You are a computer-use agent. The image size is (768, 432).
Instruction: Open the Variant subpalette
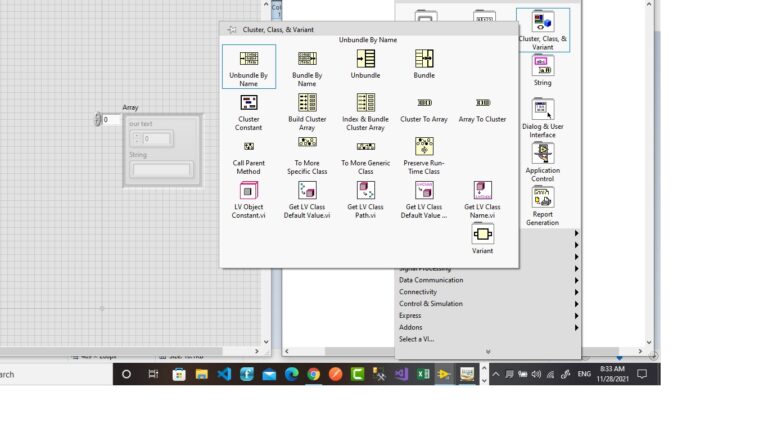(482, 239)
